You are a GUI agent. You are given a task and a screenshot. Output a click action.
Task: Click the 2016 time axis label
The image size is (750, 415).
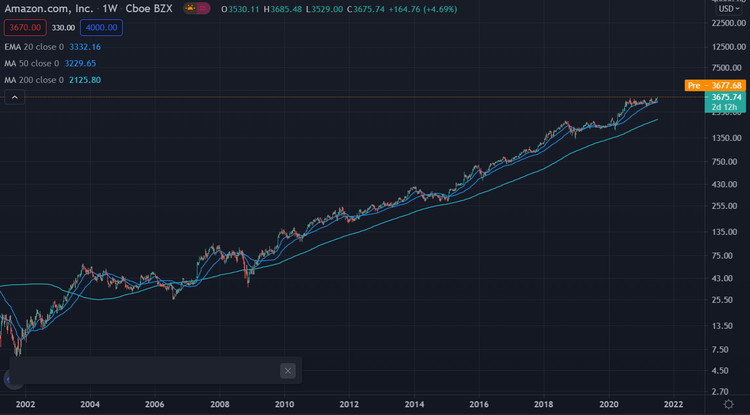479,404
